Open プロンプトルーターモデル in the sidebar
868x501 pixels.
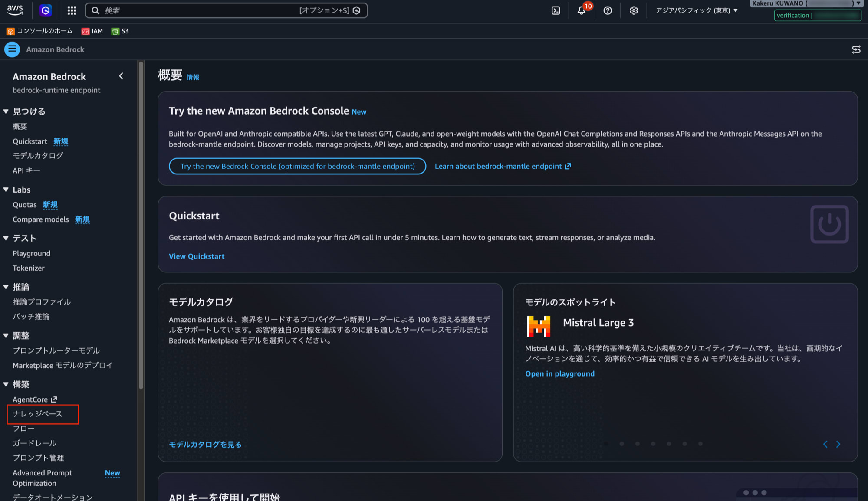[56, 350]
